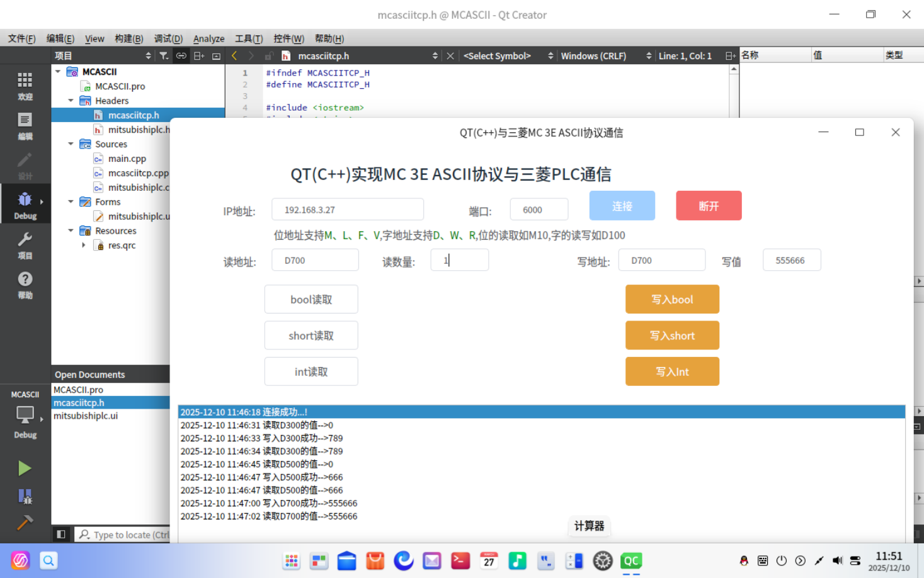Collapse the Sources folder

71,144
